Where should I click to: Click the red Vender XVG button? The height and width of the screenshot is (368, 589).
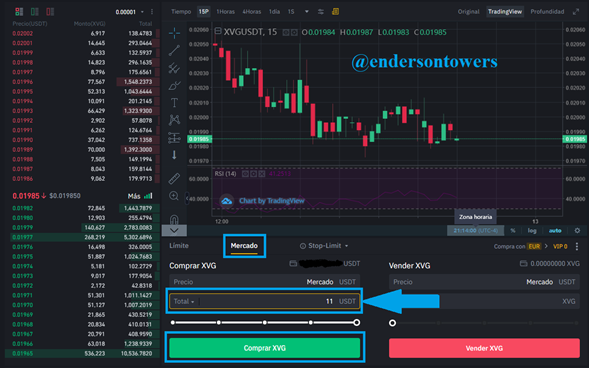pyautogui.click(x=484, y=348)
